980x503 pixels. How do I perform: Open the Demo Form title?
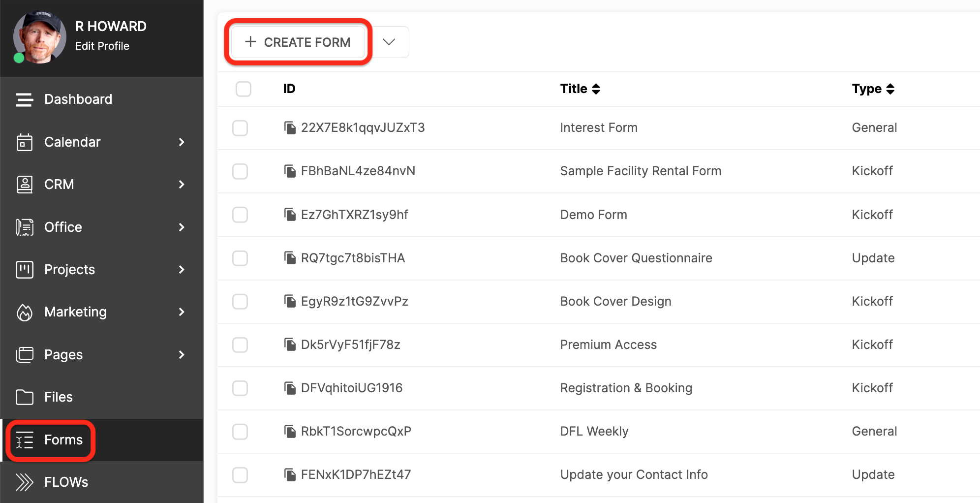point(593,215)
